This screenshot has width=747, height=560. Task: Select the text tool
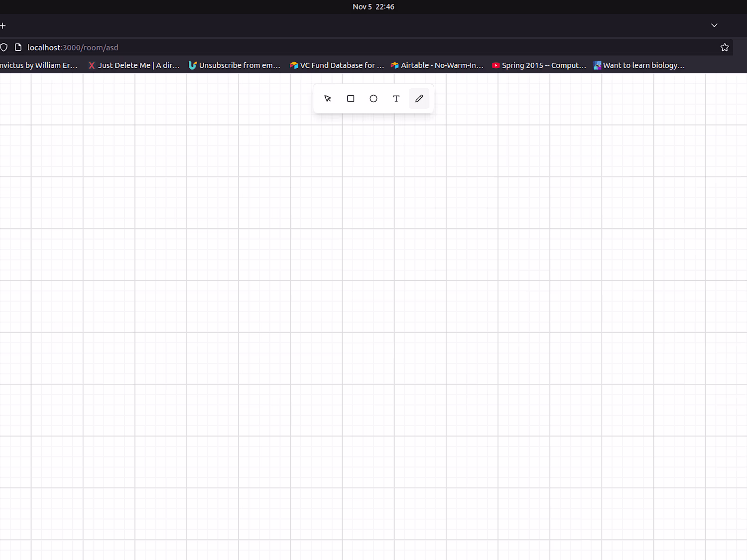(396, 99)
